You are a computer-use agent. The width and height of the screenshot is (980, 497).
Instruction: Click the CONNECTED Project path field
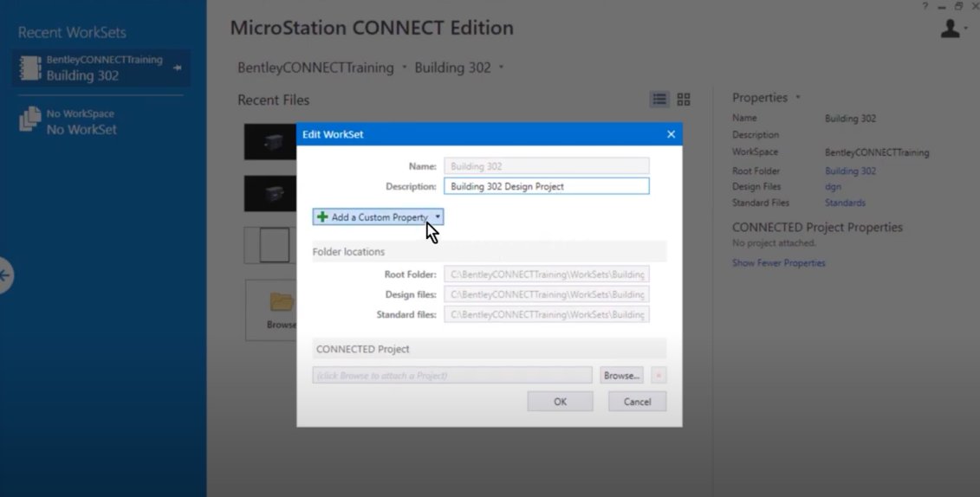[x=452, y=375]
